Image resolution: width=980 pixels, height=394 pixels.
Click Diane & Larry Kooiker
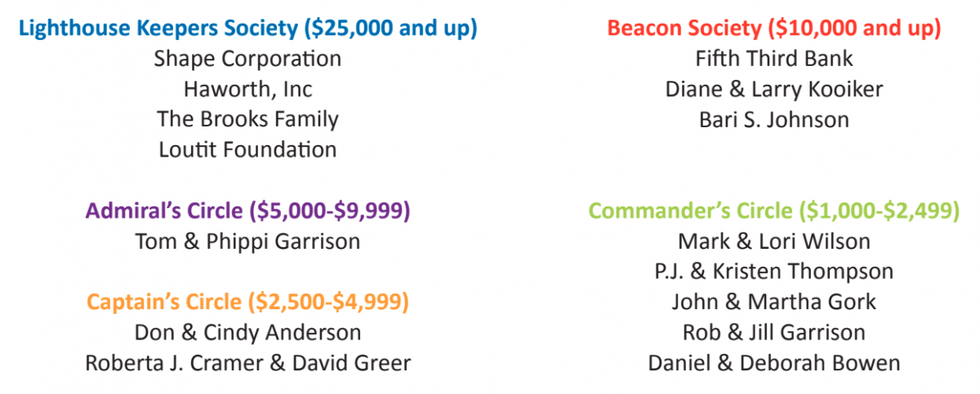point(774,89)
